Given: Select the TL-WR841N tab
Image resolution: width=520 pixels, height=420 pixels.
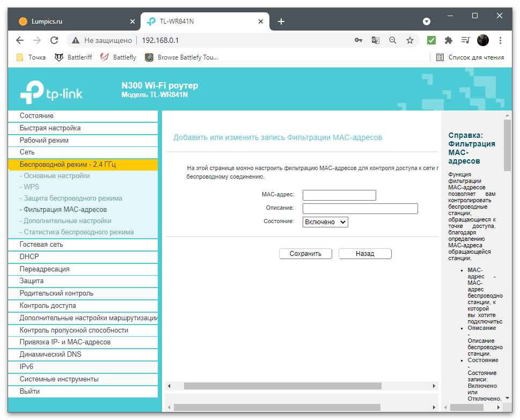Looking at the screenshot, I should (205, 21).
